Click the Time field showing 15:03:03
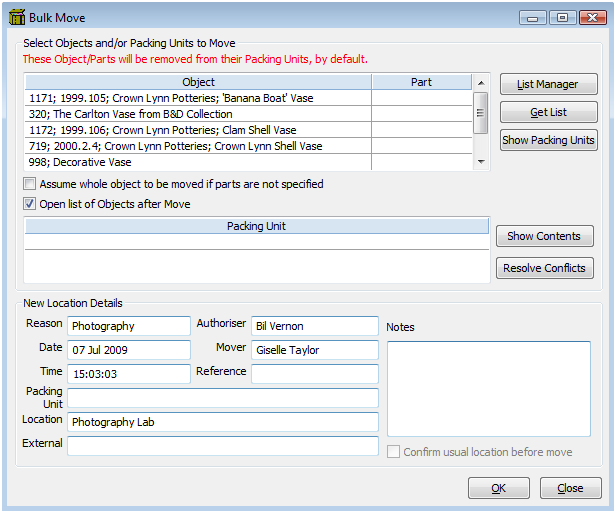Screen dimensions: 616x511 point(129,374)
